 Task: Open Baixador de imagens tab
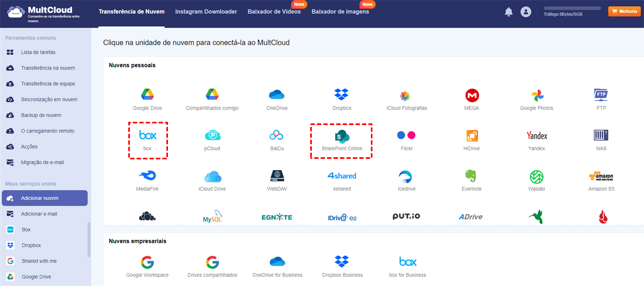pos(340,12)
